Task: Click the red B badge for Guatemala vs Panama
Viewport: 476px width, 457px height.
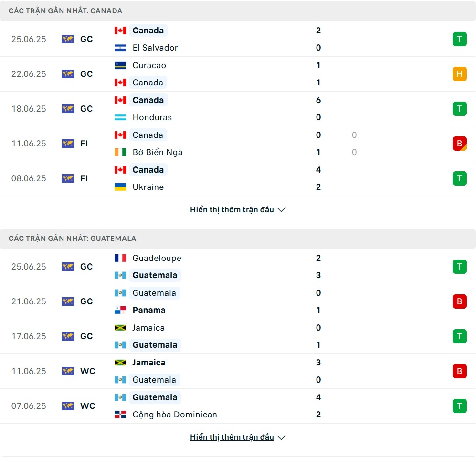Action: click(459, 301)
